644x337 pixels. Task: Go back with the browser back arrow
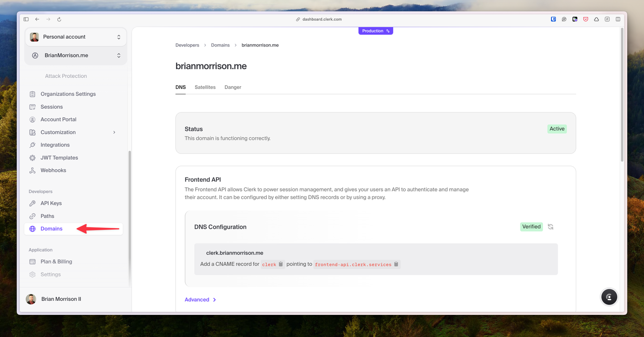pyautogui.click(x=37, y=19)
